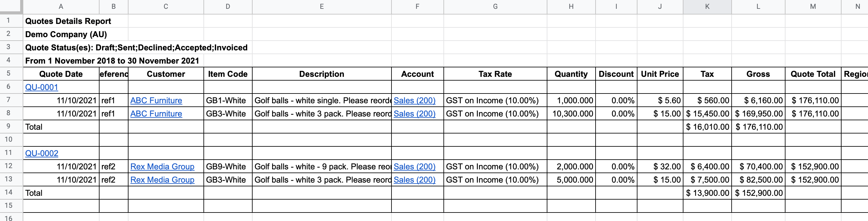Select the $ 152,900.00 gross total cell in row 14
This screenshot has width=868, height=221.
tap(758, 193)
